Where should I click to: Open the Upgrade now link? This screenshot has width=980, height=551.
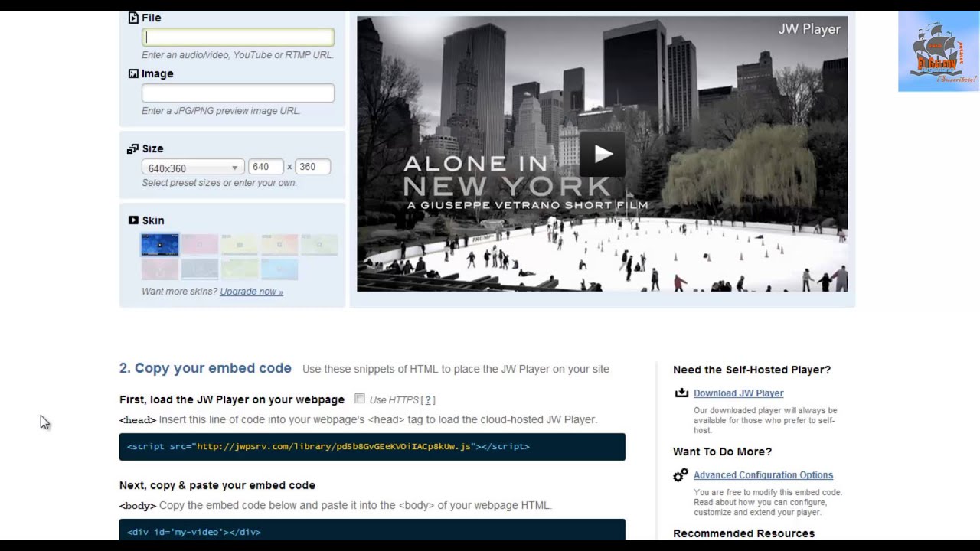[x=251, y=292]
